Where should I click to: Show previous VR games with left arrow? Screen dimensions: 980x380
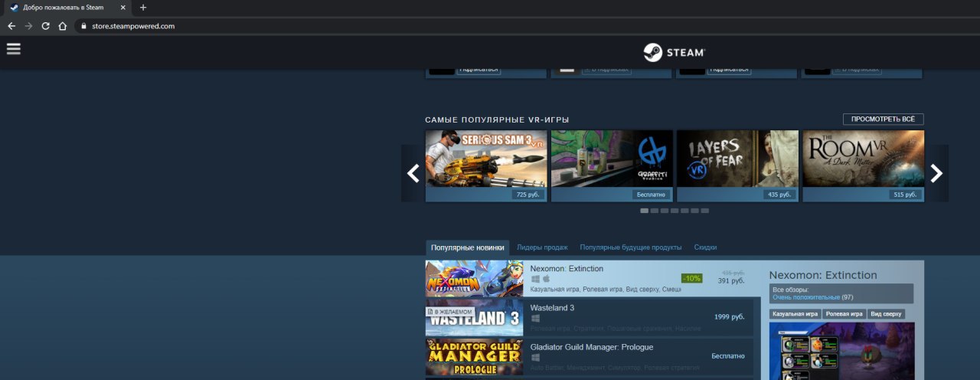tap(412, 173)
